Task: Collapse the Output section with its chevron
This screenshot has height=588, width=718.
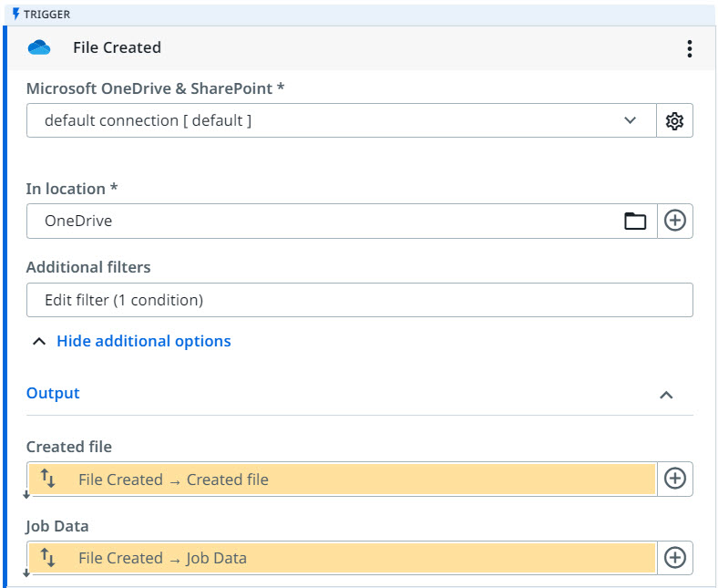Action: point(666,395)
